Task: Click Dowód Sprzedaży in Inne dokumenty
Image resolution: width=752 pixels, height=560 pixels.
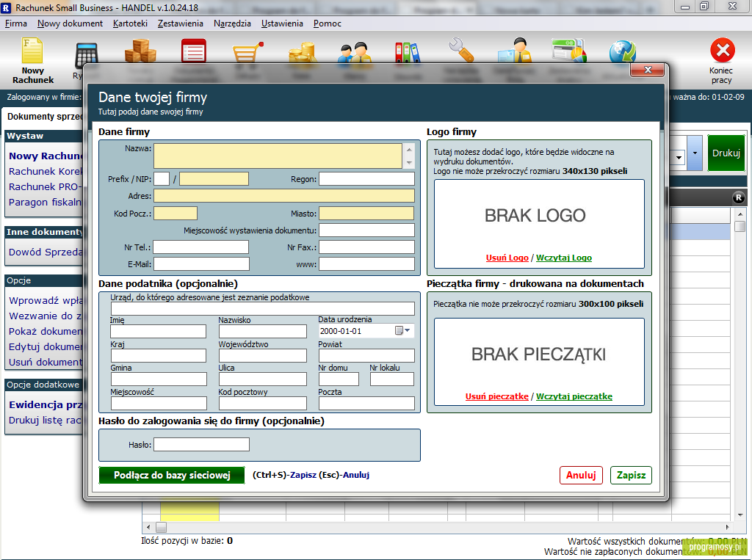Action: point(46,252)
